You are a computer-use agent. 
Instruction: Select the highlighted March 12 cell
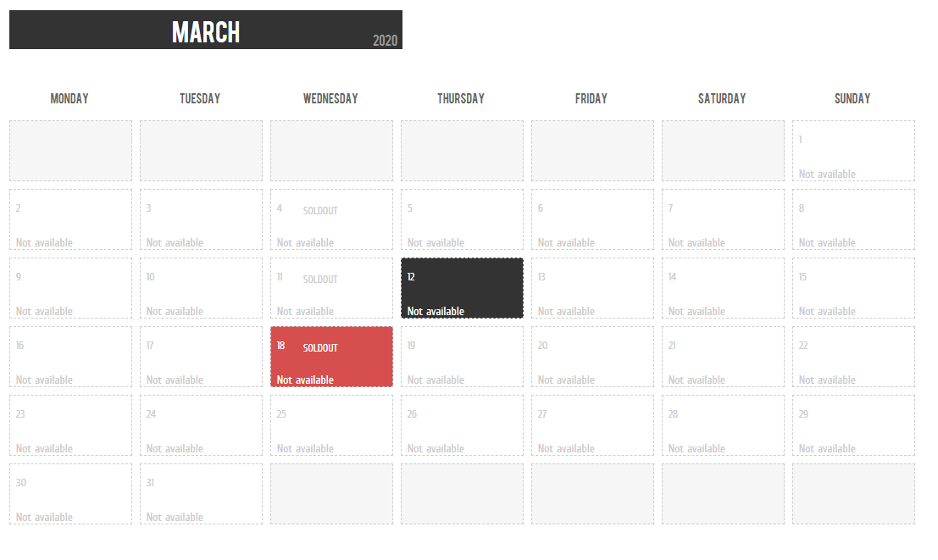click(462, 288)
